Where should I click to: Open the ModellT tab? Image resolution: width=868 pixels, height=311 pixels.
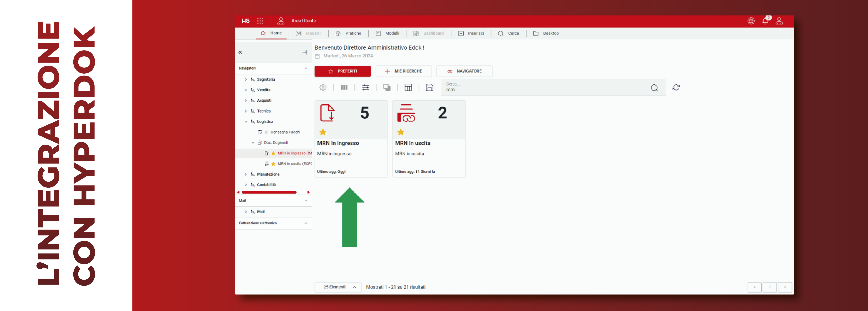[x=309, y=33]
